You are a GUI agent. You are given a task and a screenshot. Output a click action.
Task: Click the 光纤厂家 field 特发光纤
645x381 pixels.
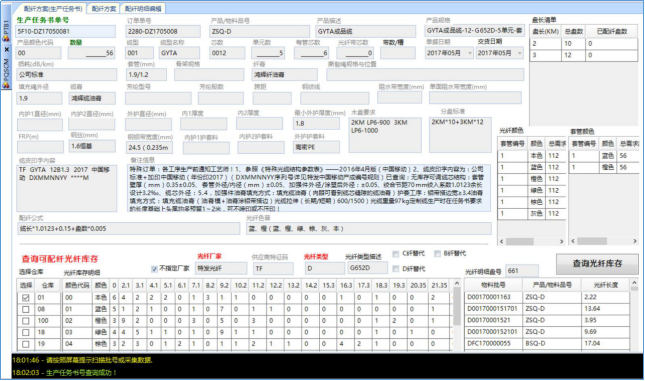coord(221,269)
